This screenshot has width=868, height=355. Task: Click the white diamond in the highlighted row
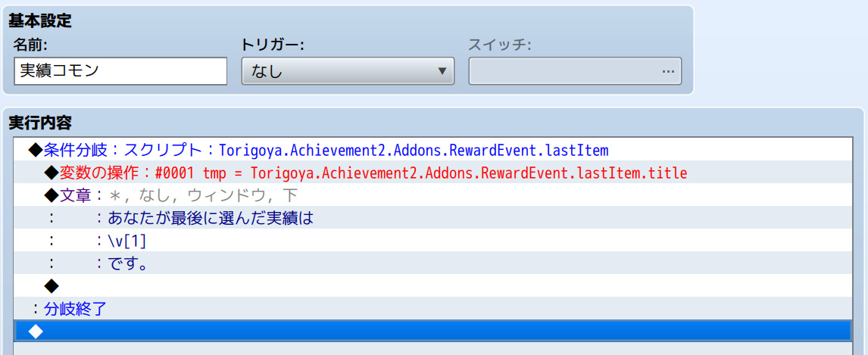point(35,331)
